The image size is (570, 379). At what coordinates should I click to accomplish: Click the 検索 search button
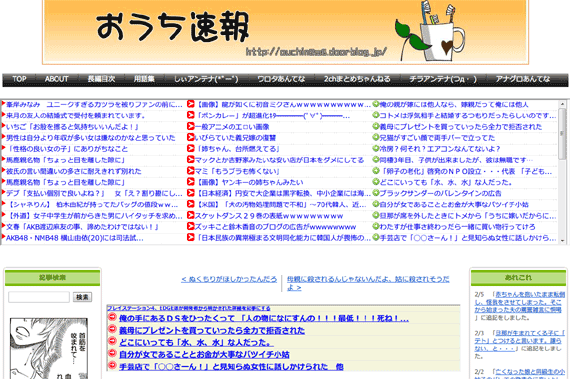pyautogui.click(x=83, y=297)
